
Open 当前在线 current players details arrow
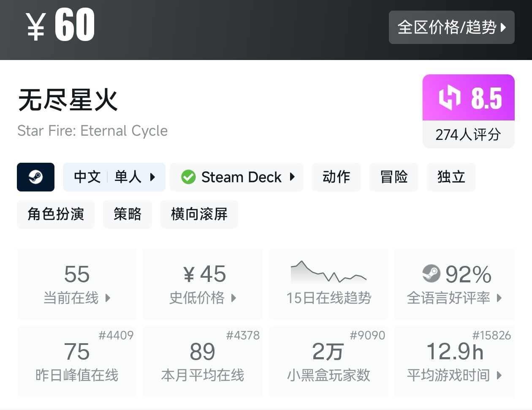click(108, 298)
